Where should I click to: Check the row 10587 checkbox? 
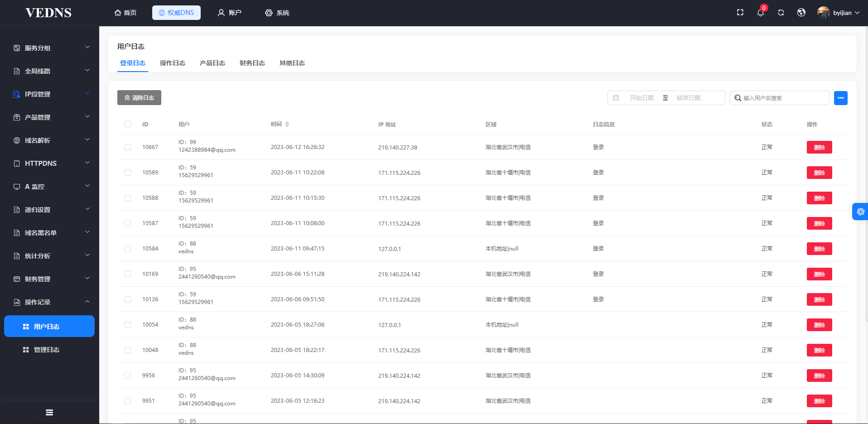pos(128,223)
